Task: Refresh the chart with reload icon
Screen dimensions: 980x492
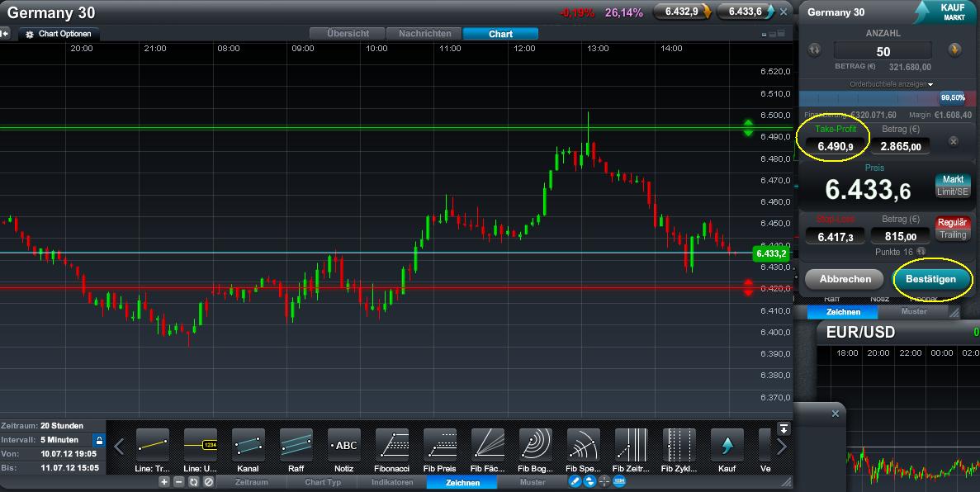Action: pyautogui.click(x=194, y=481)
